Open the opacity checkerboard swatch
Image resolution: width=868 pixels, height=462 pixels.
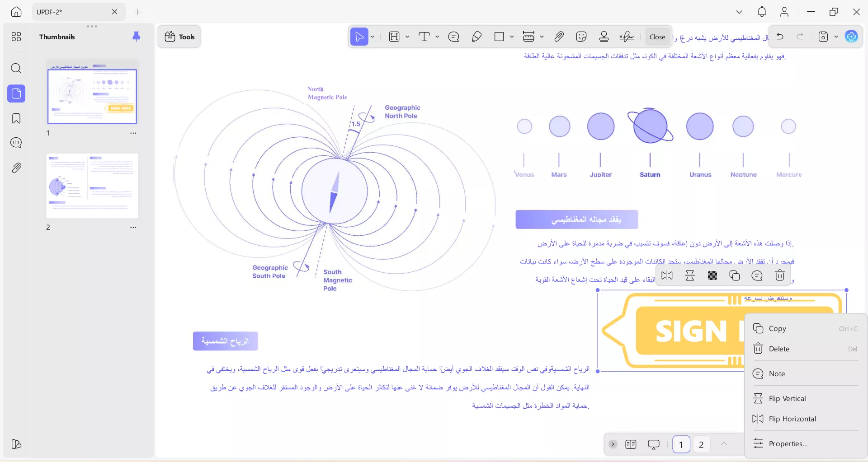712,275
